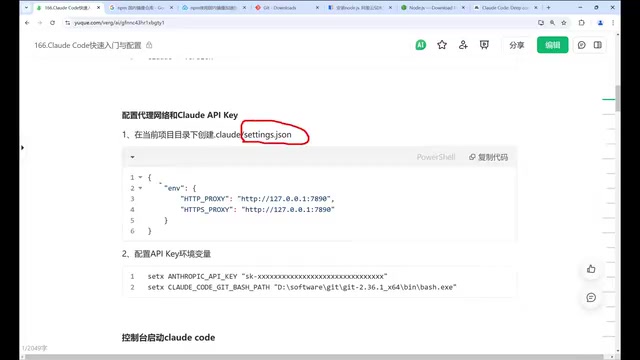This screenshot has height=360, width=640.
Task: Open the floating comment bubble button
Action: 591,298
